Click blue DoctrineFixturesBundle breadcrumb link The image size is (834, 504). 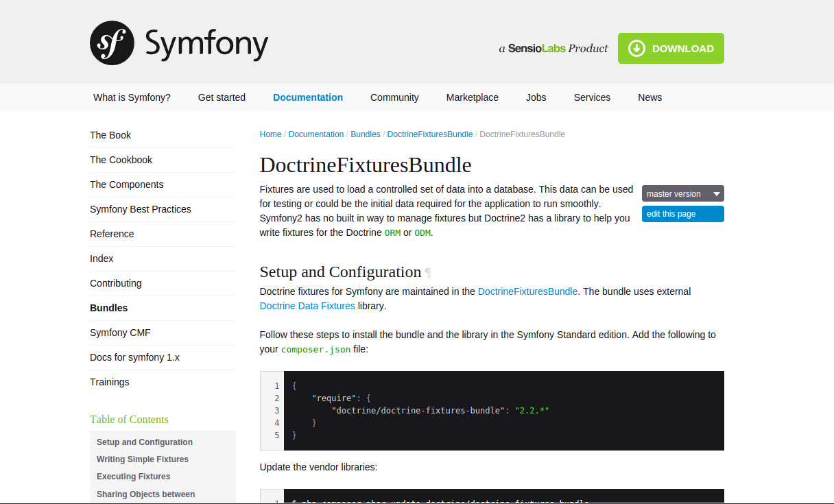pos(430,134)
